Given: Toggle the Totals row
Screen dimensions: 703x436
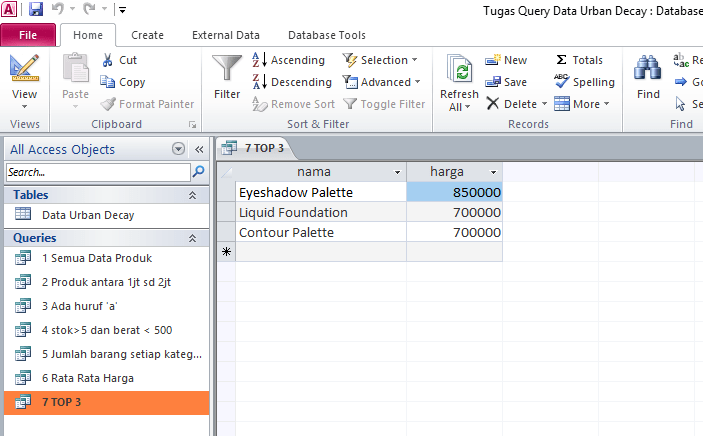Looking at the screenshot, I should coord(579,60).
